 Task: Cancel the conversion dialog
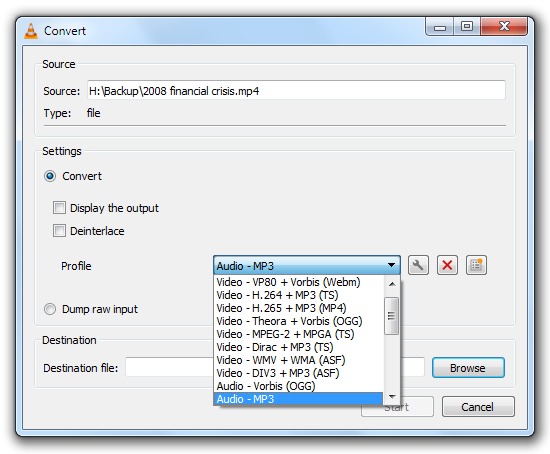click(x=478, y=407)
